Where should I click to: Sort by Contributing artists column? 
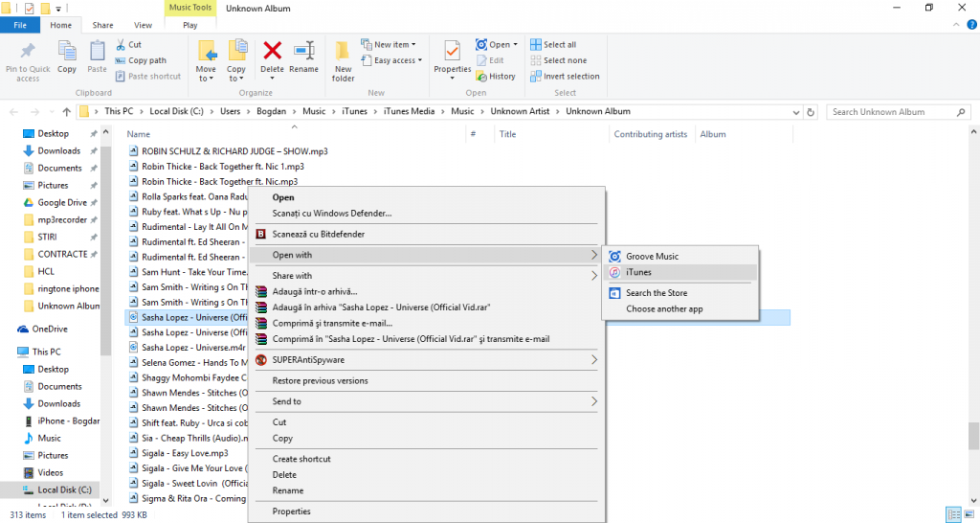point(650,134)
